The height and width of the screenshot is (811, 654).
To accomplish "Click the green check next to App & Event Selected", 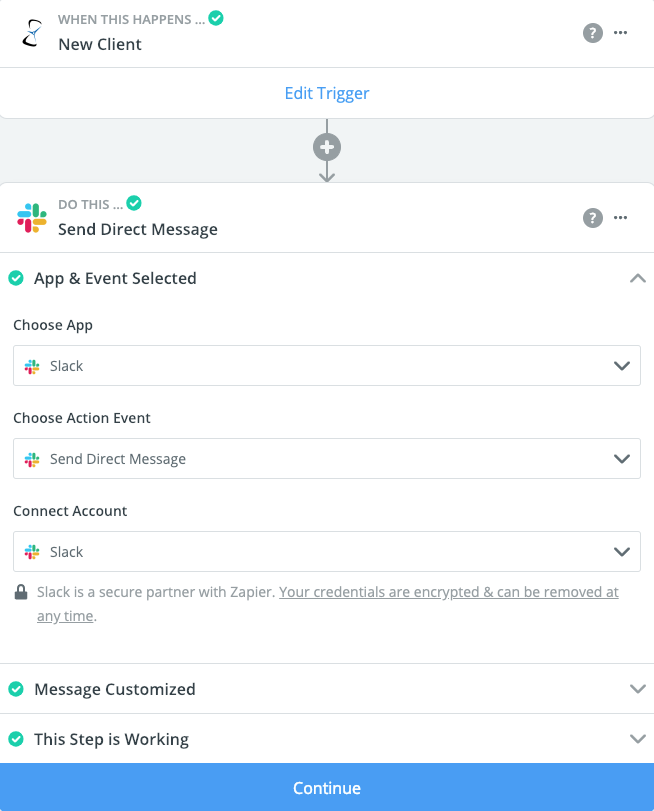I will (16, 278).
